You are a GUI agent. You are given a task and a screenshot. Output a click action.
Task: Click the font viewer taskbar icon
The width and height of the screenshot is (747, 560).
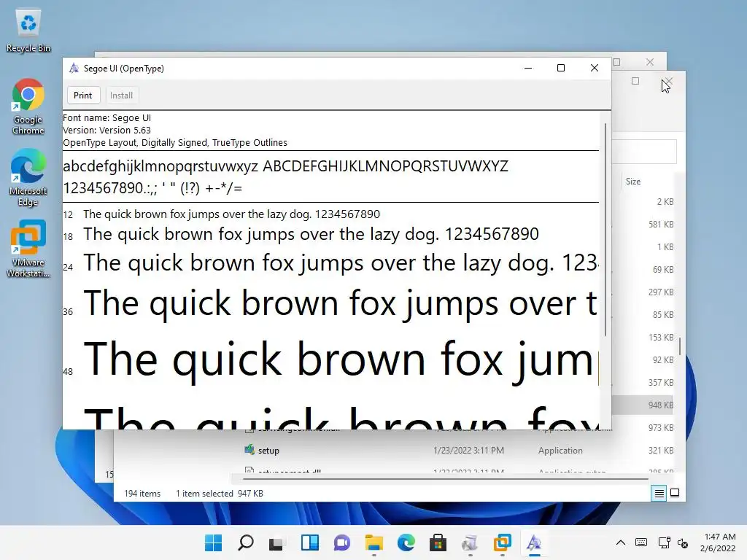535,542
